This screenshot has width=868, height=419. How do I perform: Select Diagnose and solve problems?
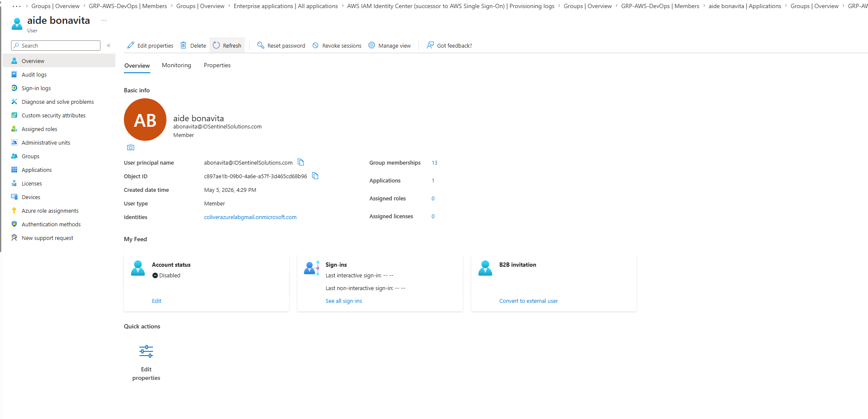[x=59, y=102]
